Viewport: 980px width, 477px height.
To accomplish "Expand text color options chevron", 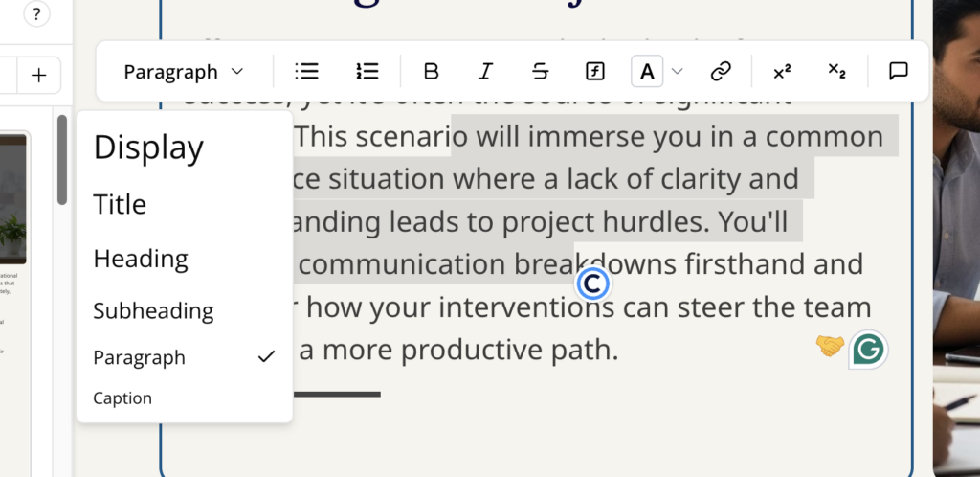I will pyautogui.click(x=678, y=71).
